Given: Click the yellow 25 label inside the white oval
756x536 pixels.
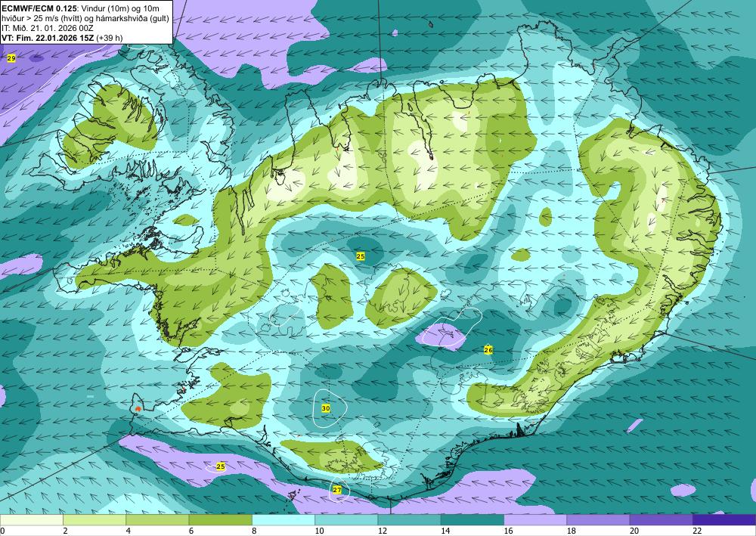Looking at the screenshot, I should coord(220,466).
